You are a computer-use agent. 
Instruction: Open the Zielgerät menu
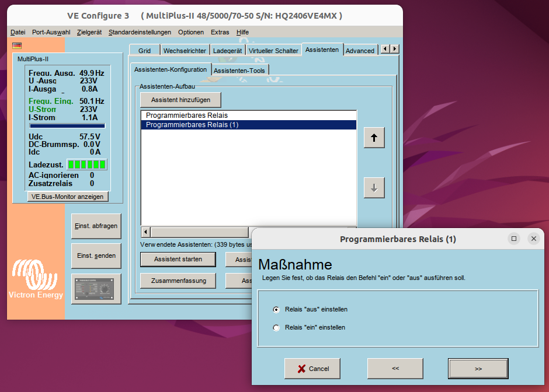click(89, 32)
